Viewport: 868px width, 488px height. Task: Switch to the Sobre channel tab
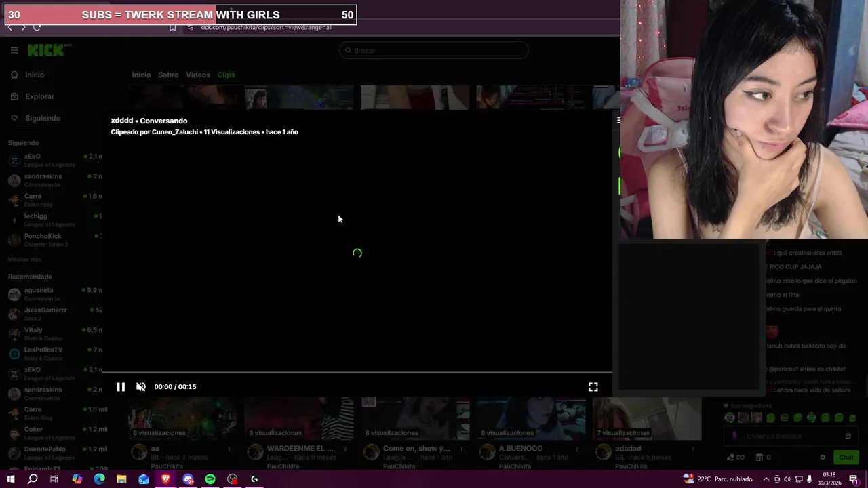168,75
